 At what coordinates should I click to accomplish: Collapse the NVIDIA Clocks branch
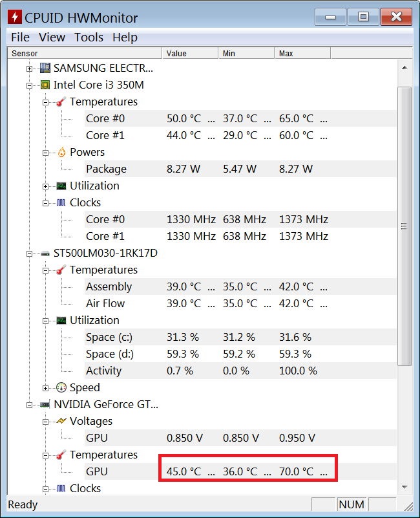pos(46,489)
